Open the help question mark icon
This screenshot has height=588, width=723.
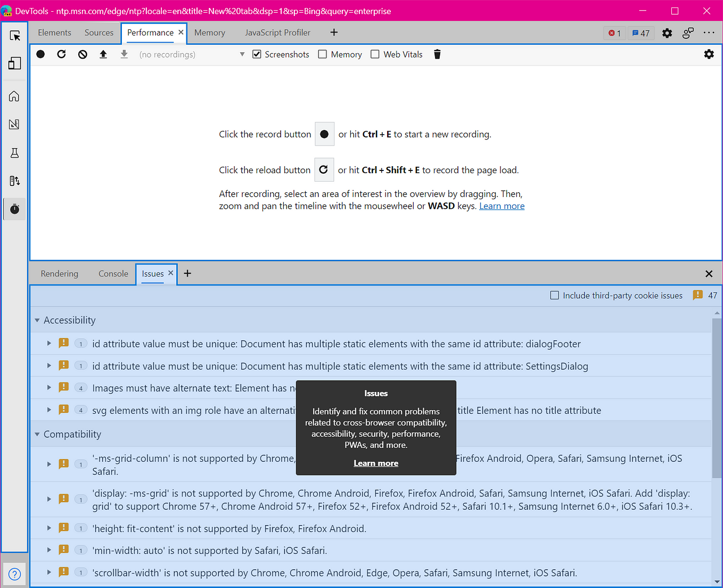tap(15, 574)
